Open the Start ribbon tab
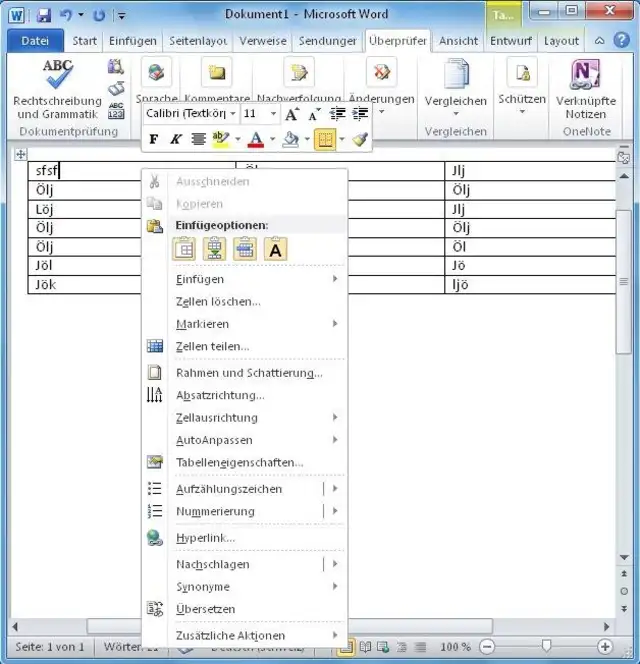Image resolution: width=640 pixels, height=664 pixels. click(84, 41)
